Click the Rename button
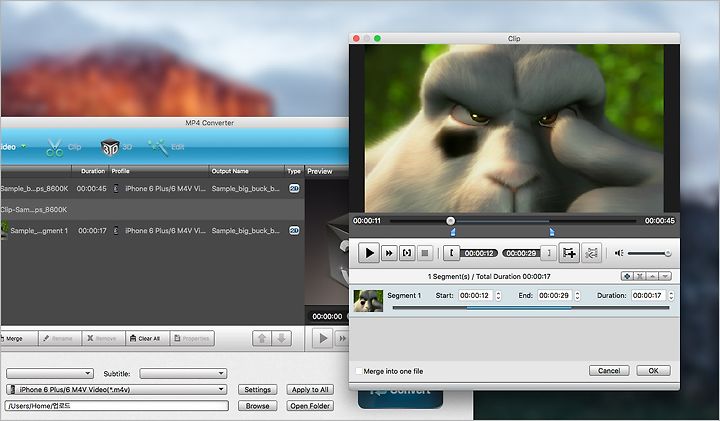The image size is (720, 421). pyautogui.click(x=60, y=338)
